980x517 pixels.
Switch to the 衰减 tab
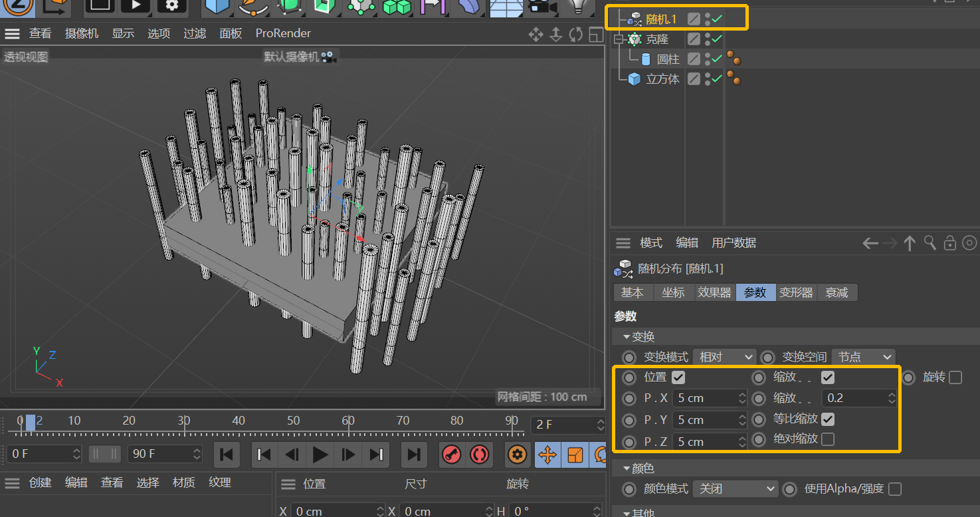click(x=836, y=292)
